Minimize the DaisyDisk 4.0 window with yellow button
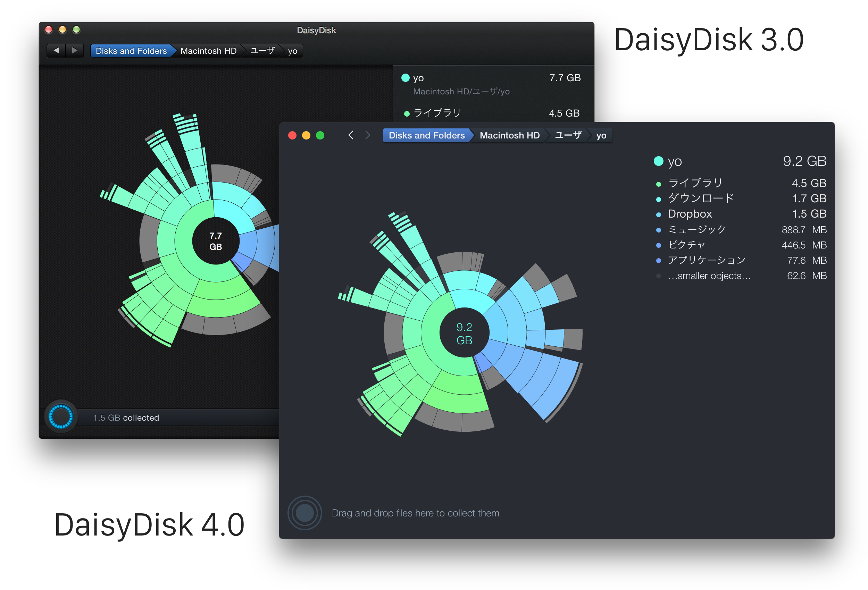 [306, 135]
